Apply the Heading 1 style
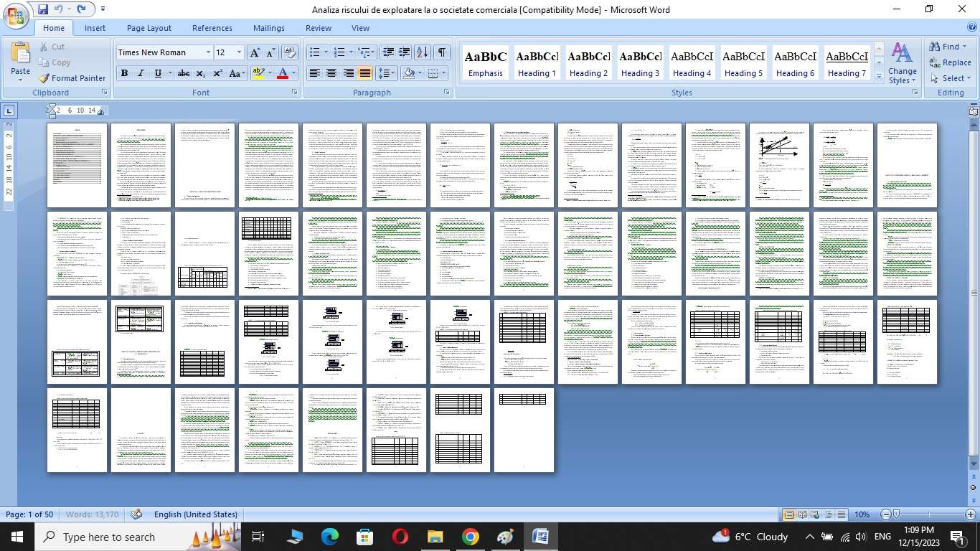The image size is (980, 551). pyautogui.click(x=537, y=63)
